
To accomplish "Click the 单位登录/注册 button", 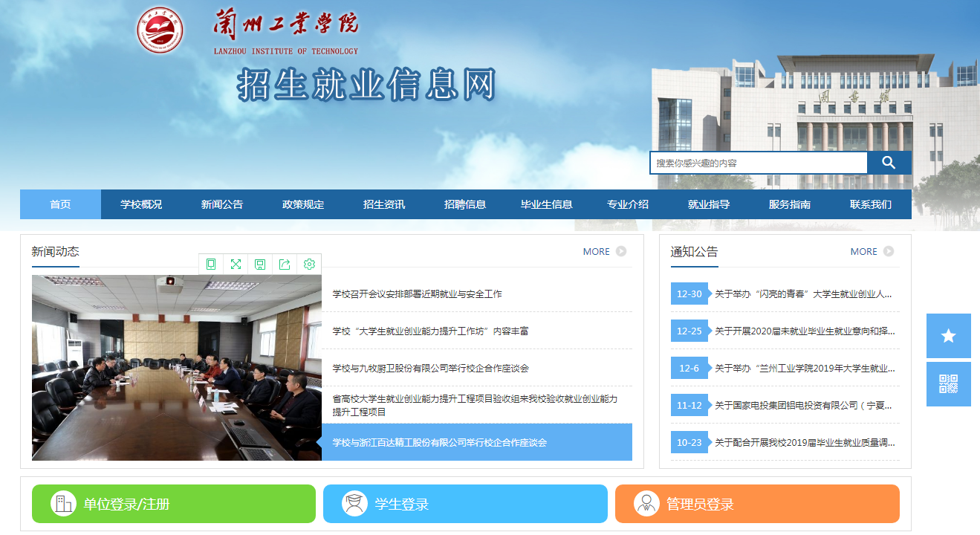I will 173,503.
